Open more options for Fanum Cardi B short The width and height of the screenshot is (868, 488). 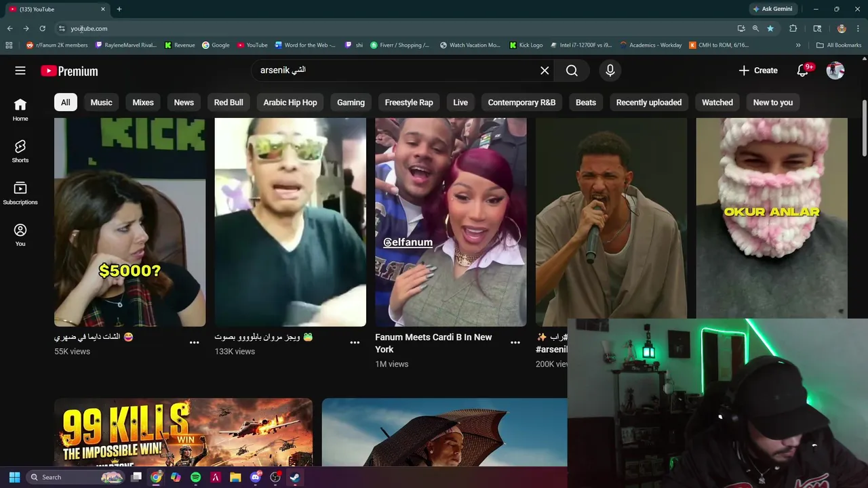point(515,342)
